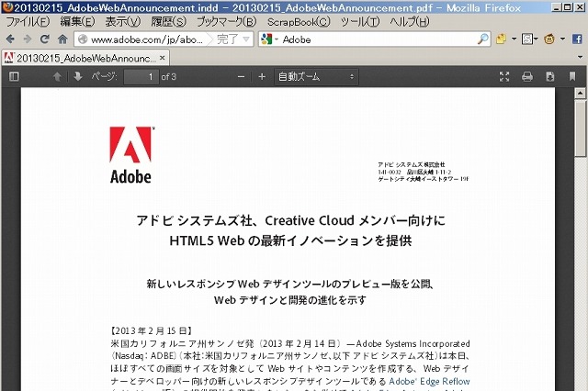This screenshot has width=588, height=391.
Task: Click the S extension toolbar icon
Action: point(526,39)
